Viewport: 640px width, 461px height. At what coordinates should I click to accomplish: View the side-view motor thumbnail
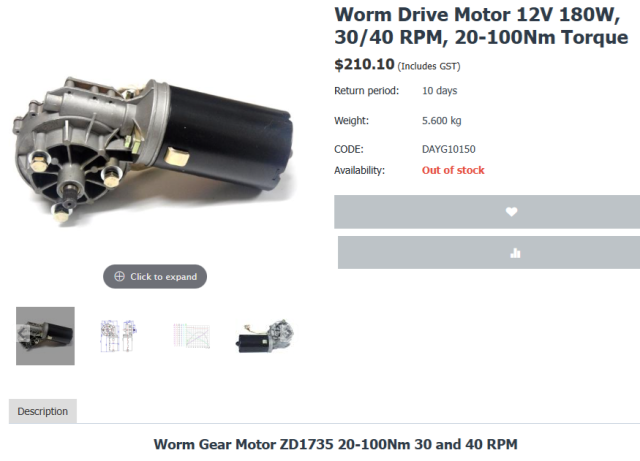click(265, 336)
